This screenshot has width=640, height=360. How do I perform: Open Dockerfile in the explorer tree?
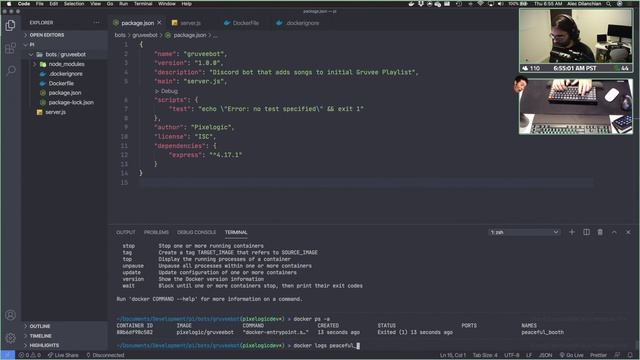pyautogui.click(x=61, y=83)
